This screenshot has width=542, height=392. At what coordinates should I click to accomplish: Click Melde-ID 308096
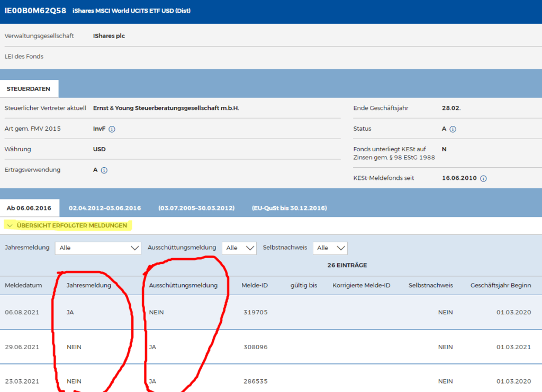pos(256,347)
